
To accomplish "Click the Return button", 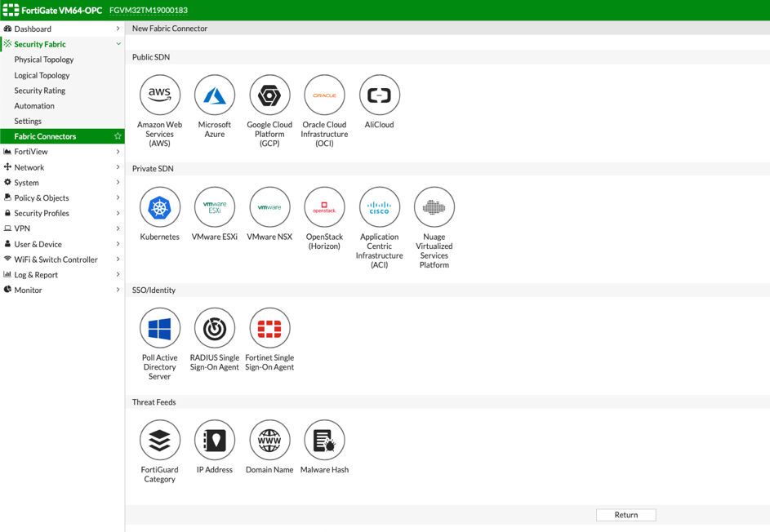I will tap(625, 514).
